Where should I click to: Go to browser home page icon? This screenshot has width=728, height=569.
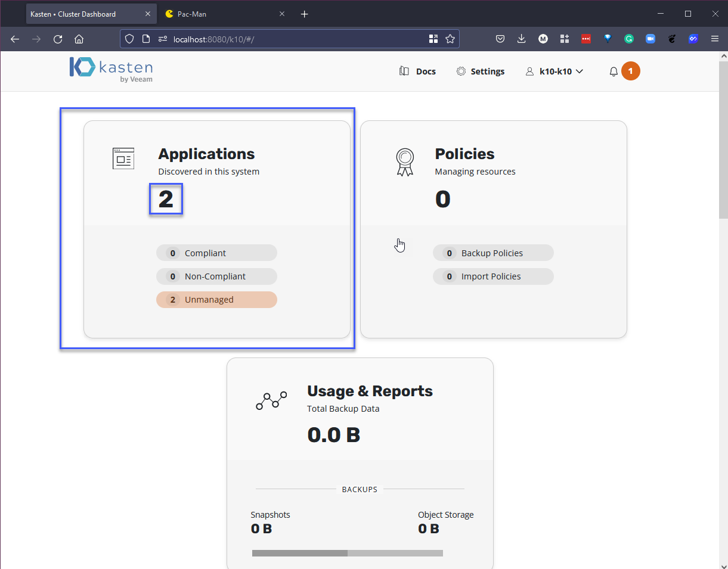coord(79,39)
